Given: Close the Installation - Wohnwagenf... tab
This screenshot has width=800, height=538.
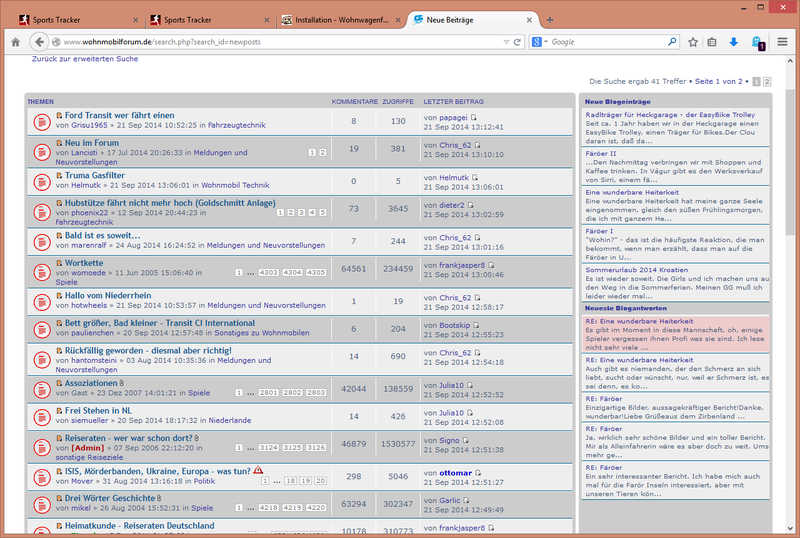Looking at the screenshot, I should (398, 20).
